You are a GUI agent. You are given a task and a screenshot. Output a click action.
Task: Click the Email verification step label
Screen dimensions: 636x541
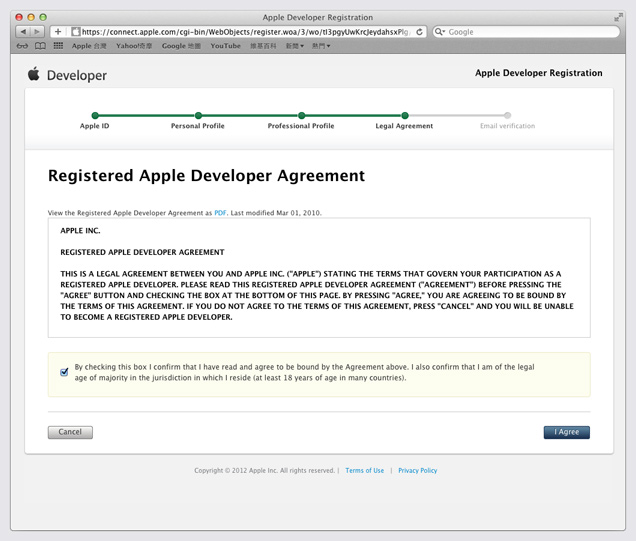pyautogui.click(x=507, y=126)
